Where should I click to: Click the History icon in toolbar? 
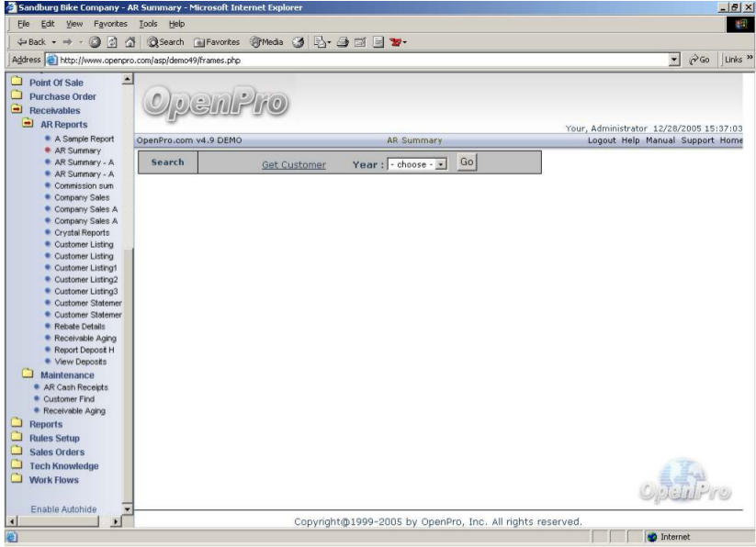point(299,41)
